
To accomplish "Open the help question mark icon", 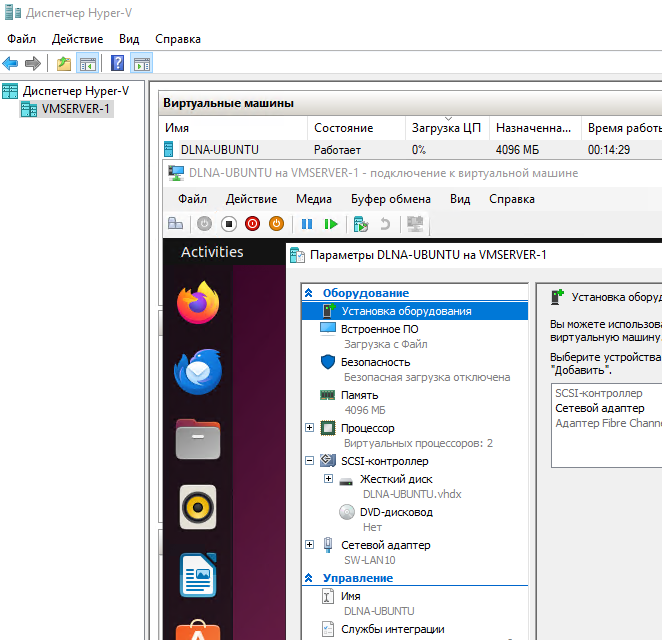I will pos(117,63).
